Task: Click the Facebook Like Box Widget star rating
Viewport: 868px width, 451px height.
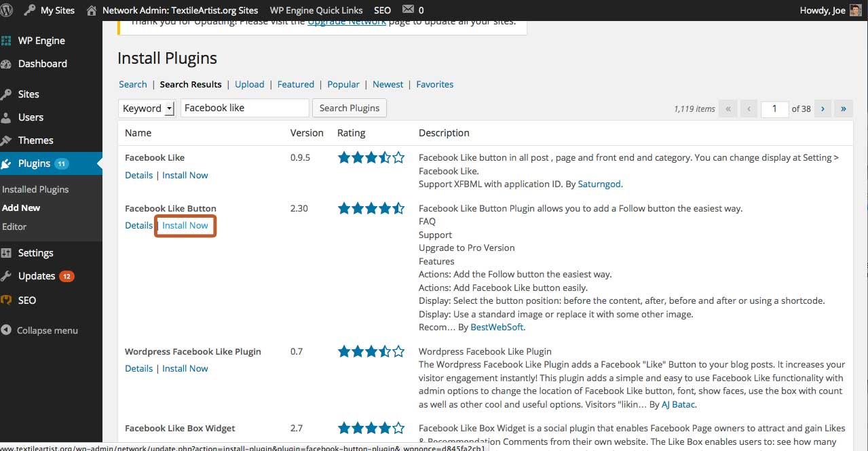Action: click(x=371, y=428)
